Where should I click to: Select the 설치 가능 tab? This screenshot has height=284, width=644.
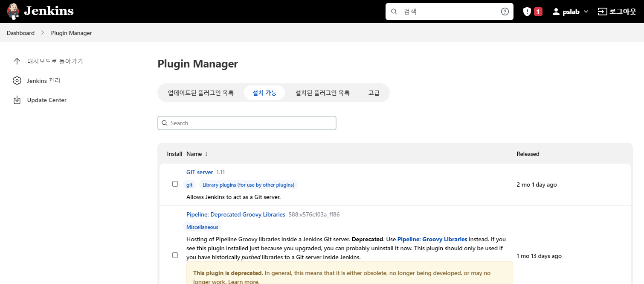coord(264,93)
